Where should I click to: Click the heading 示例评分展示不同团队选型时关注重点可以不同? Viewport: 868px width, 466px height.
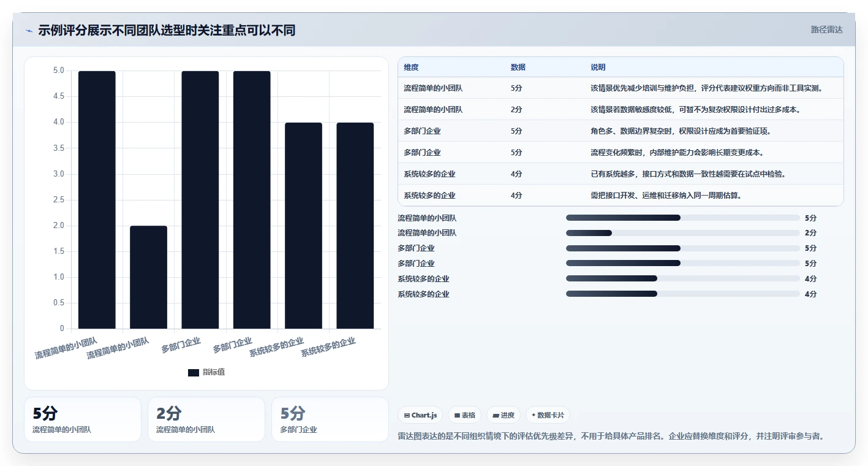[x=167, y=31]
